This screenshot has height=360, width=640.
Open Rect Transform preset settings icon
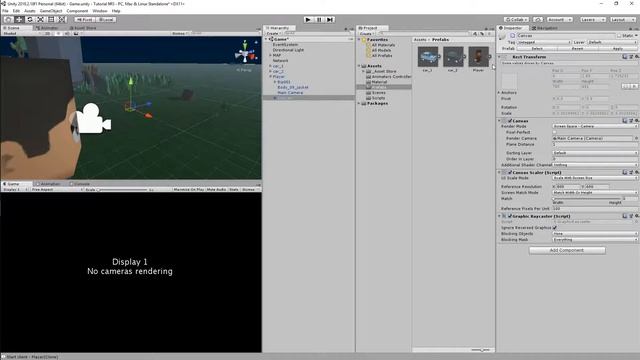(631, 57)
